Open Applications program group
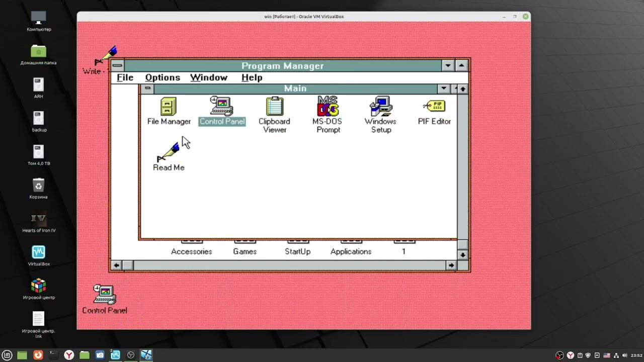Viewport: 644px width, 362px height. pos(351,249)
